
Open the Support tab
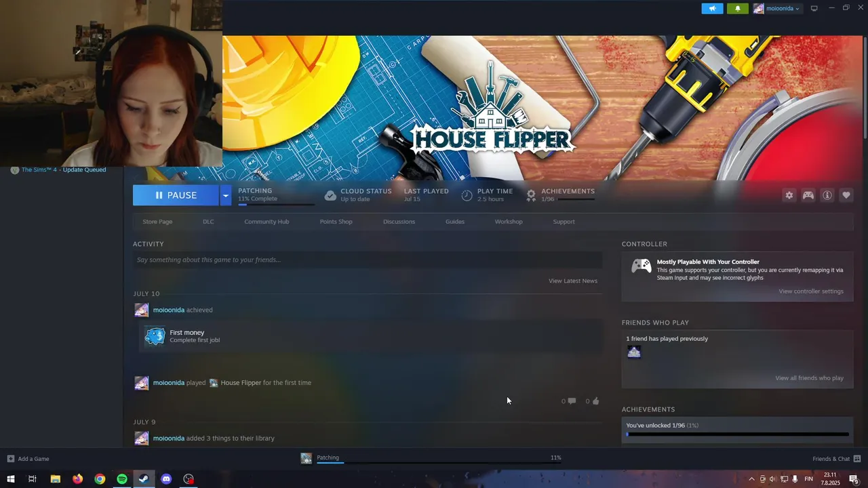coord(564,222)
